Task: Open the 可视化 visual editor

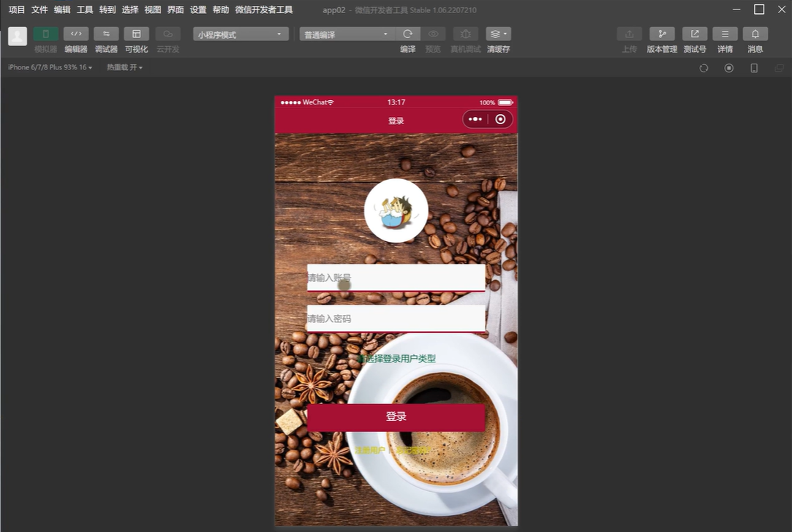Action: pos(136,34)
